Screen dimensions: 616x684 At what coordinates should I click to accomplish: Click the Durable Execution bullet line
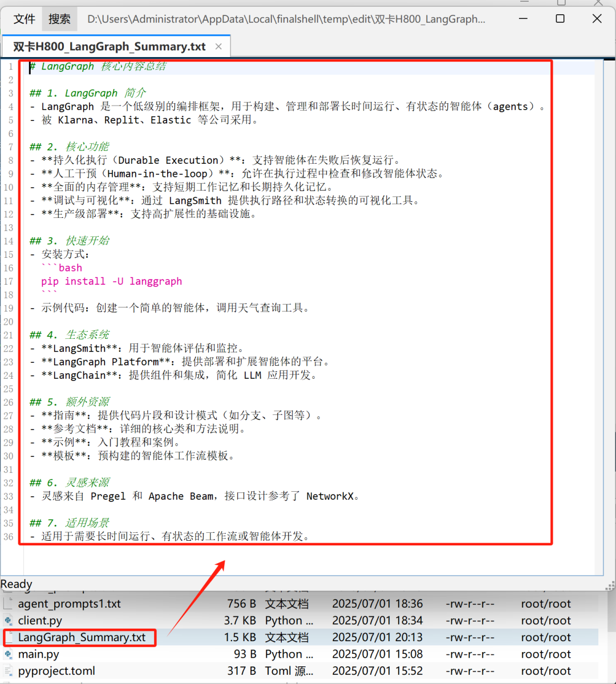click(216, 160)
